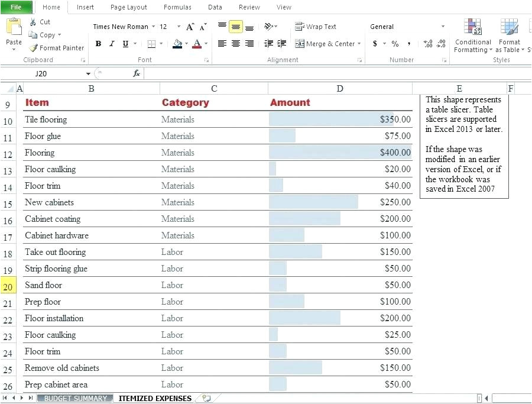This screenshot has height=404, width=532.
Task: Expand the Merge & Center dropdown arrow
Action: 360,44
